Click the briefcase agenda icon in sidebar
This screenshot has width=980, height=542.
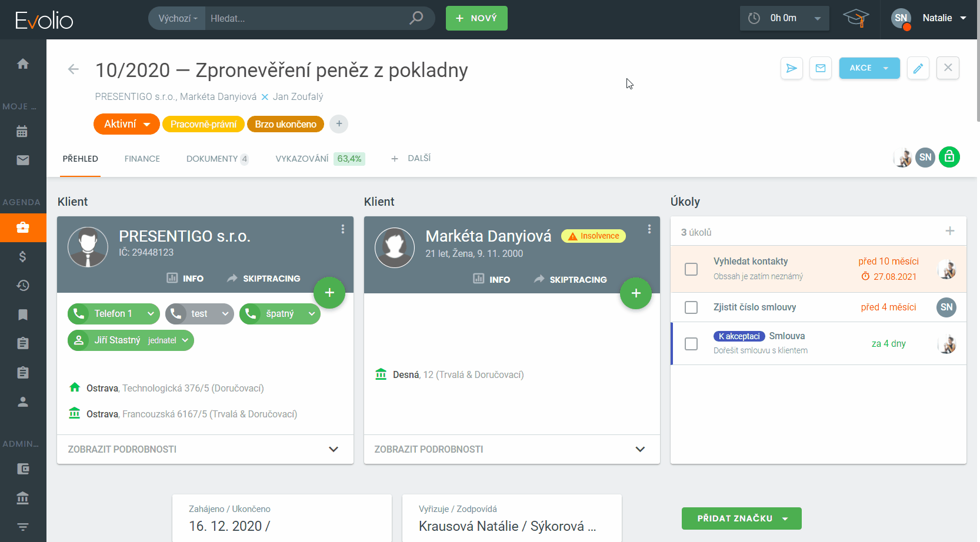[x=23, y=227]
